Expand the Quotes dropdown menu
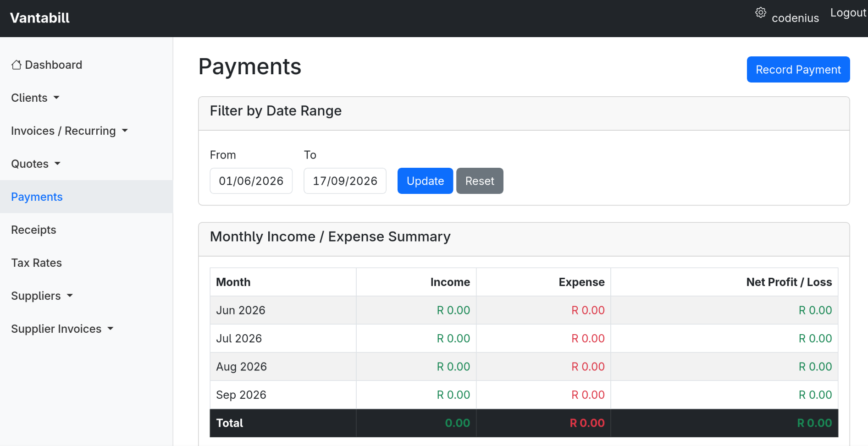This screenshot has height=446, width=868. click(x=36, y=164)
